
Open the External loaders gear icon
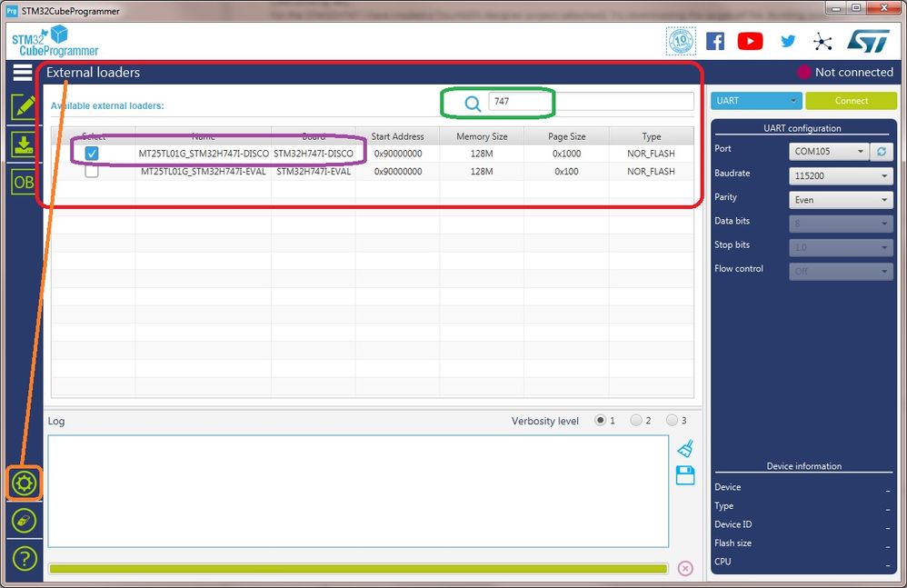(25, 483)
